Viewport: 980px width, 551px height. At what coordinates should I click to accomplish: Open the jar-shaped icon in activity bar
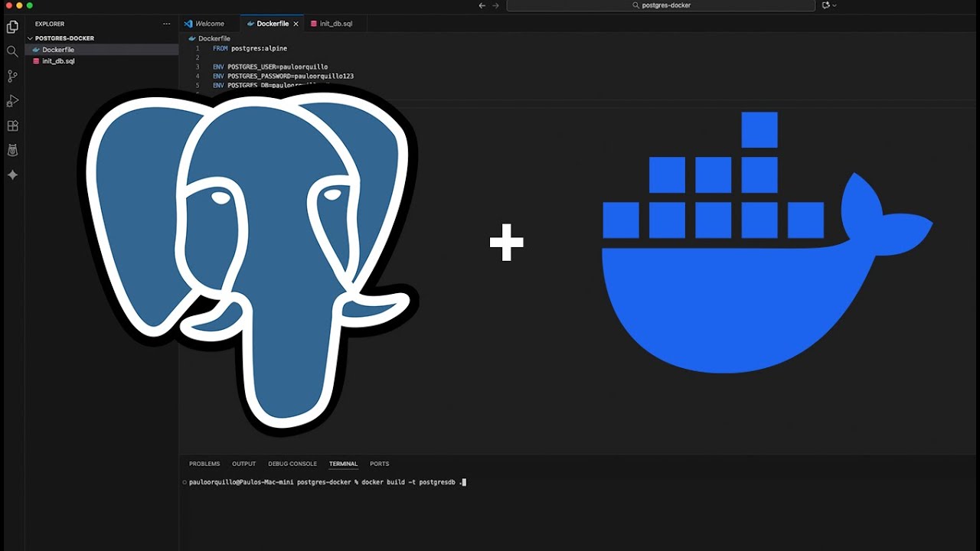(12, 151)
